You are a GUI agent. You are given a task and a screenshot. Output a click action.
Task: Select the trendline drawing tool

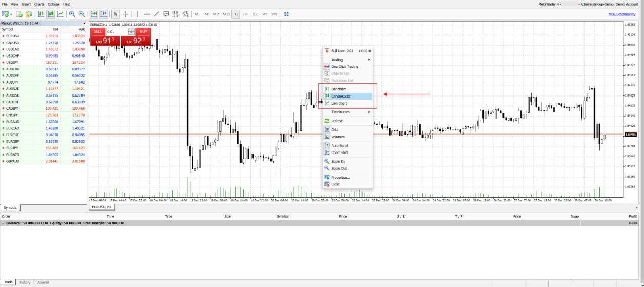click(156, 14)
